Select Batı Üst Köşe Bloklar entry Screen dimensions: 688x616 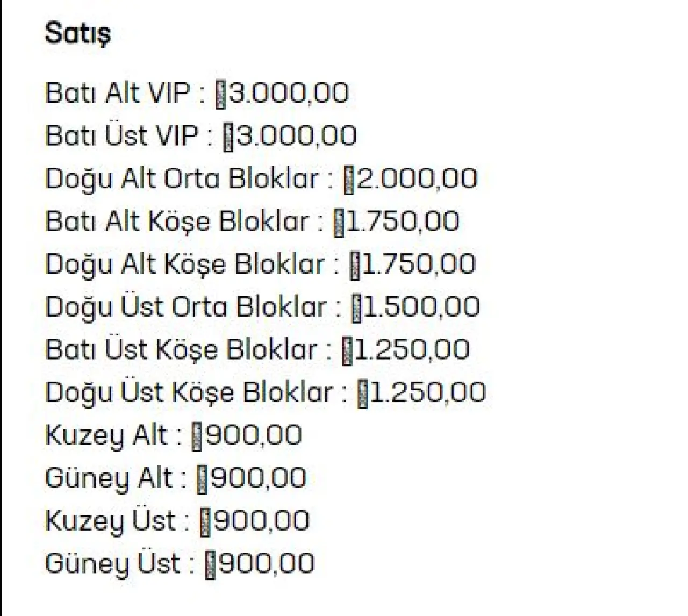coord(181,349)
